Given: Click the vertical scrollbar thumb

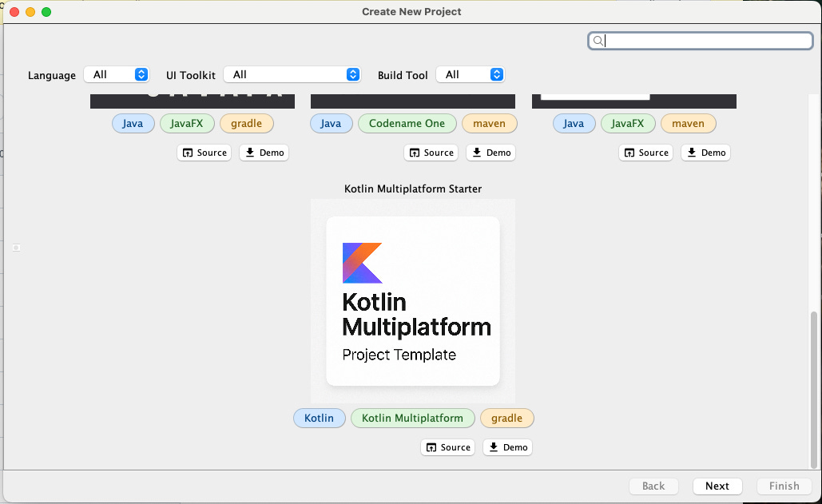Looking at the screenshot, I should tap(813, 390).
